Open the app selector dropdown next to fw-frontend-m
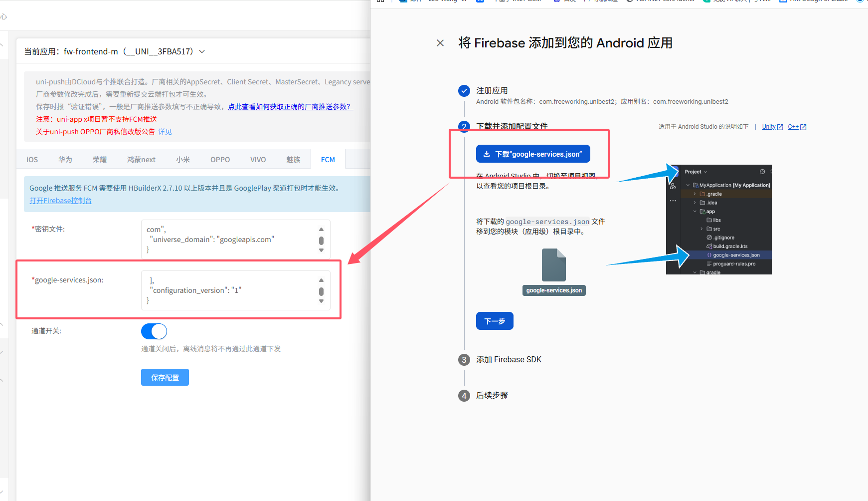The image size is (868, 501). (x=201, y=51)
